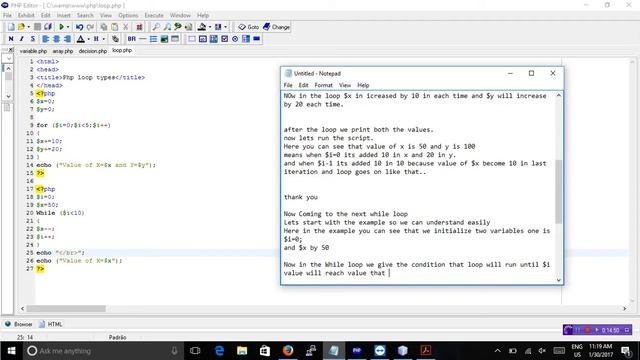The image size is (640, 360).
Task: Click the muted volume tray icon
Action: pyautogui.click(x=542, y=351)
